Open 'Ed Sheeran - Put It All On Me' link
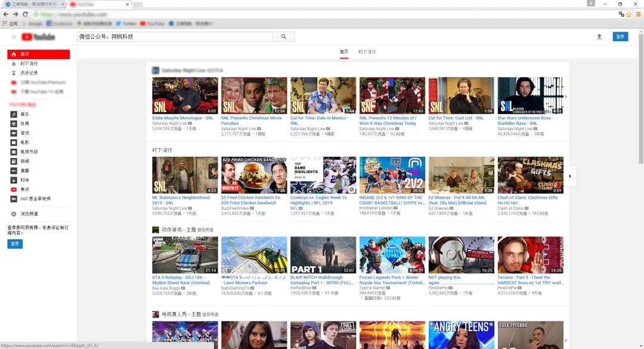This screenshot has width=644, height=349. click(457, 200)
